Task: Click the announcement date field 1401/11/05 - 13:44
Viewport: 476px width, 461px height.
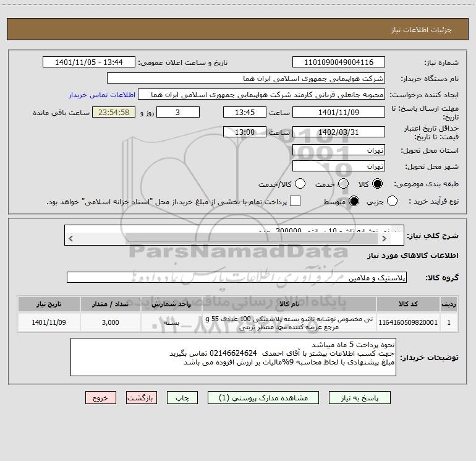Action: [x=89, y=62]
